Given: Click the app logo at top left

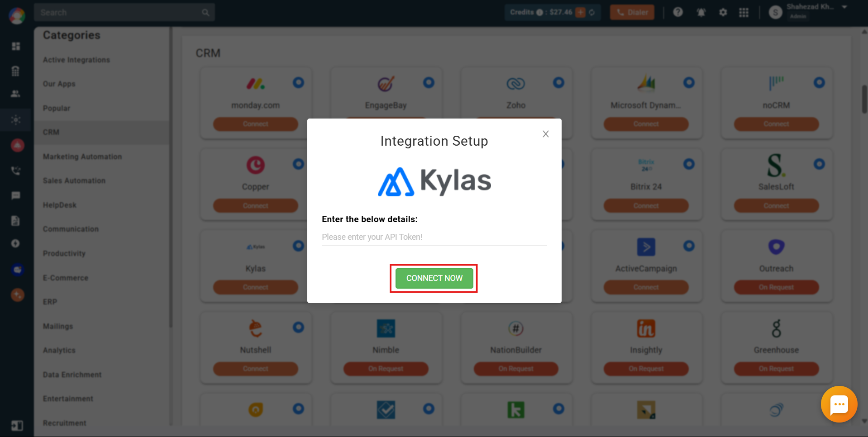Looking at the screenshot, I should 17,15.
